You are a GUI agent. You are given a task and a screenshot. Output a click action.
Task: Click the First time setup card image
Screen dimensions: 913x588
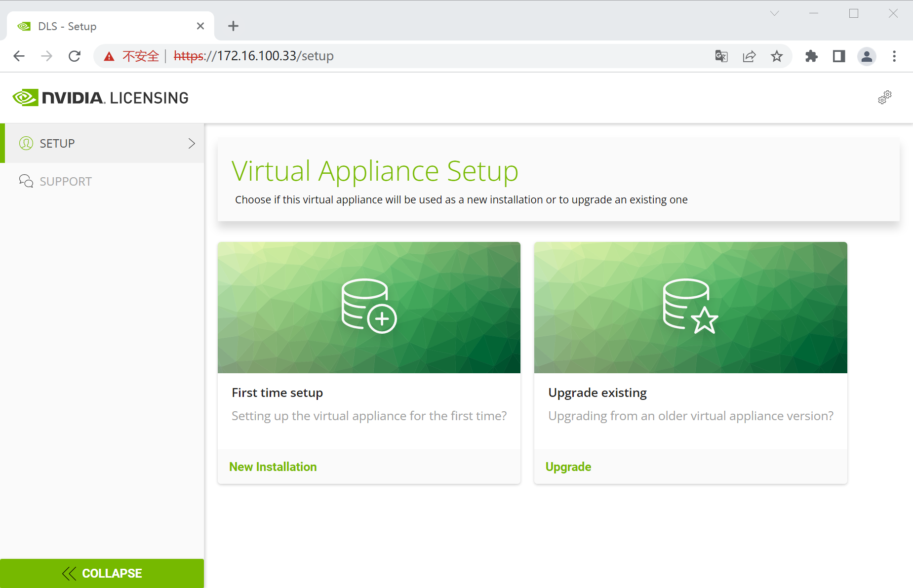(369, 307)
